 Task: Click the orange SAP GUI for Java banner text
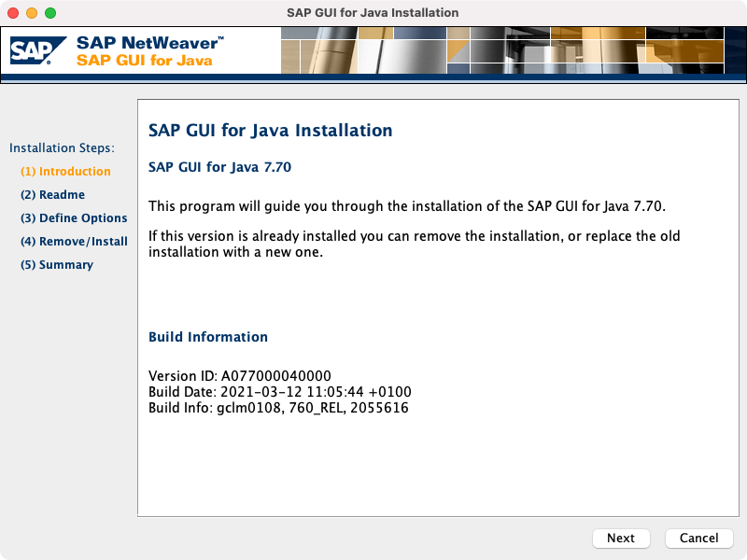click(144, 61)
